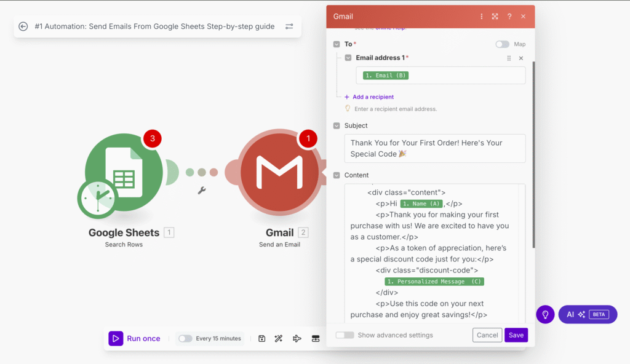The width and height of the screenshot is (630, 364).
Task: Click the 'Search Rows' caption
Action: pyautogui.click(x=124, y=244)
